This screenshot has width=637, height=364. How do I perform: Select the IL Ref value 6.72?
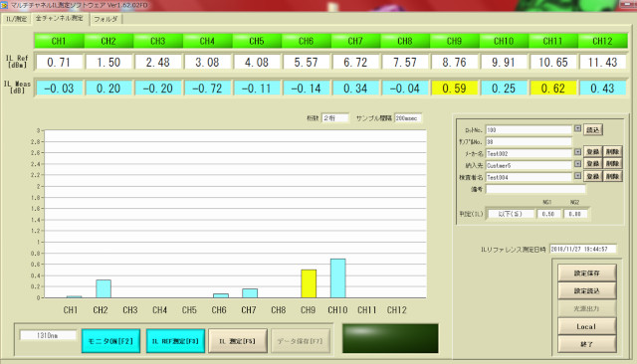[x=356, y=62]
